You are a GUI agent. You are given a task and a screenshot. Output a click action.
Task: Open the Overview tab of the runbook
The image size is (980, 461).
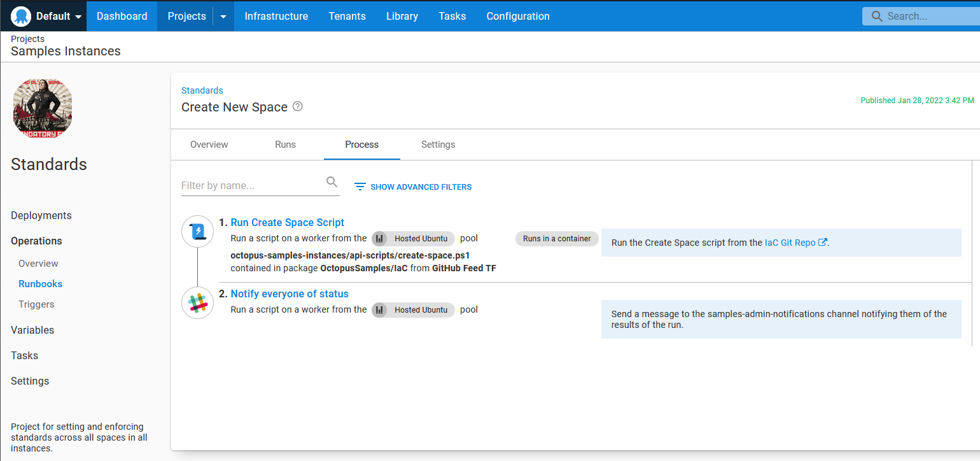[209, 145]
